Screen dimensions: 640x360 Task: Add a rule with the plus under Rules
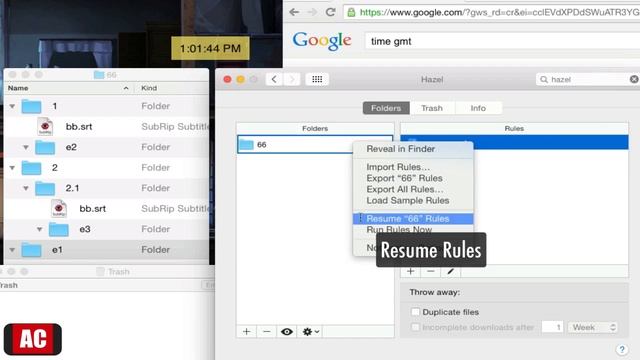click(411, 271)
